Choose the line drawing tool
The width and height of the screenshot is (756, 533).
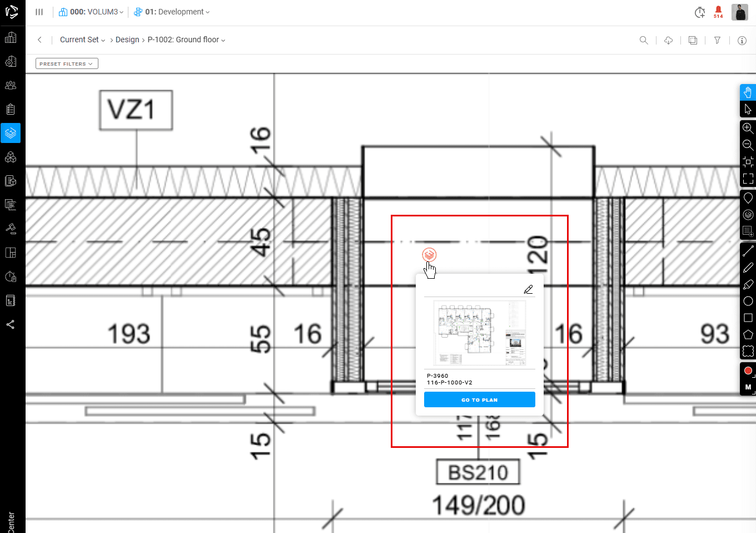click(748, 251)
